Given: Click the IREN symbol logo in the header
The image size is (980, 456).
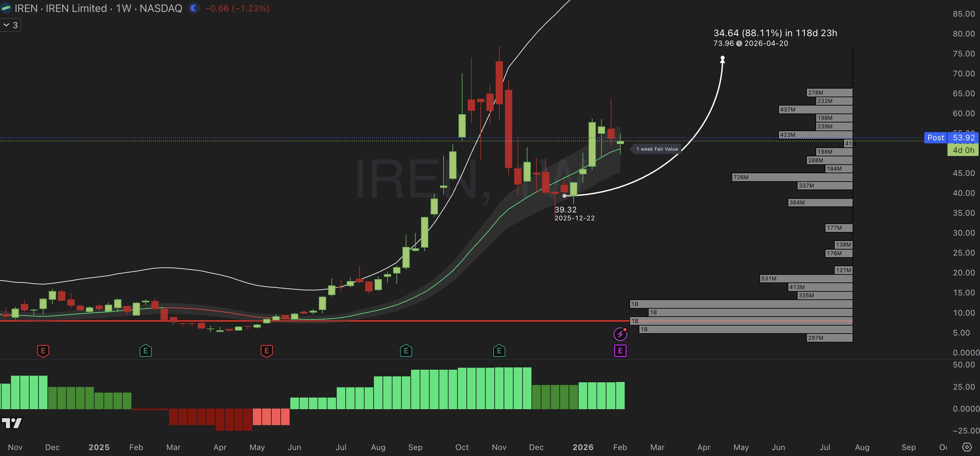Looking at the screenshot, I should coord(6,8).
